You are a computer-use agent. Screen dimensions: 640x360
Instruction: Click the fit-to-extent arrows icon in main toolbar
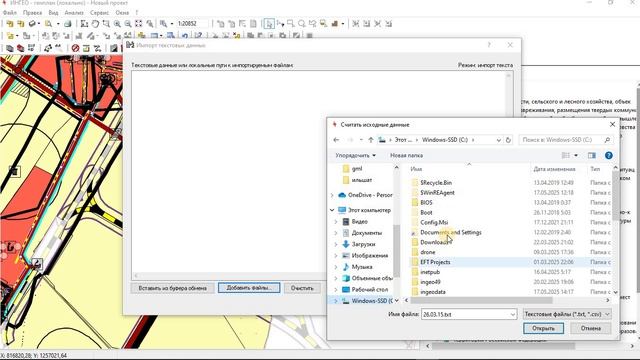point(139,24)
